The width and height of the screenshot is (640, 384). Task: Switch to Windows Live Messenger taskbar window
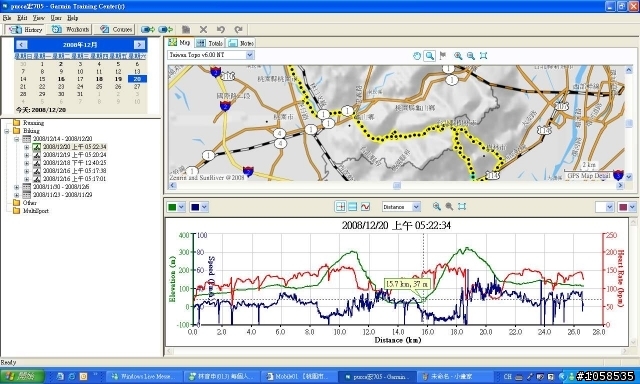(144, 376)
